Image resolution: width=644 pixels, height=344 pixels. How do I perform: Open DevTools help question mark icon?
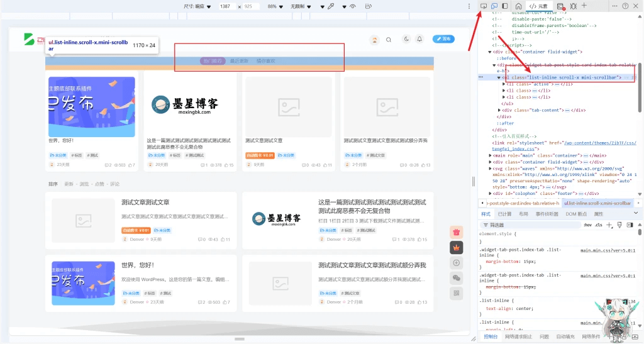[625, 6]
